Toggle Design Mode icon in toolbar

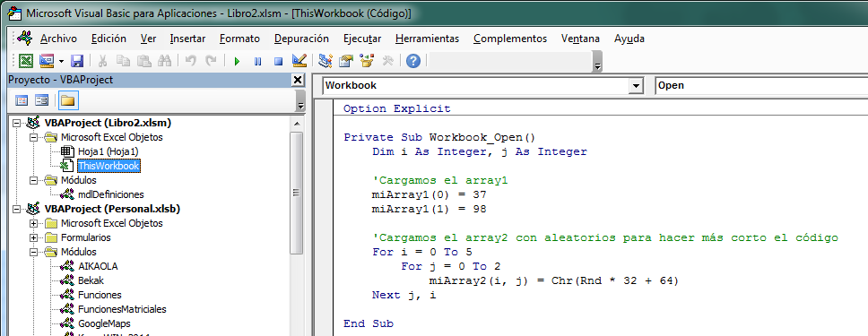pos(299,60)
